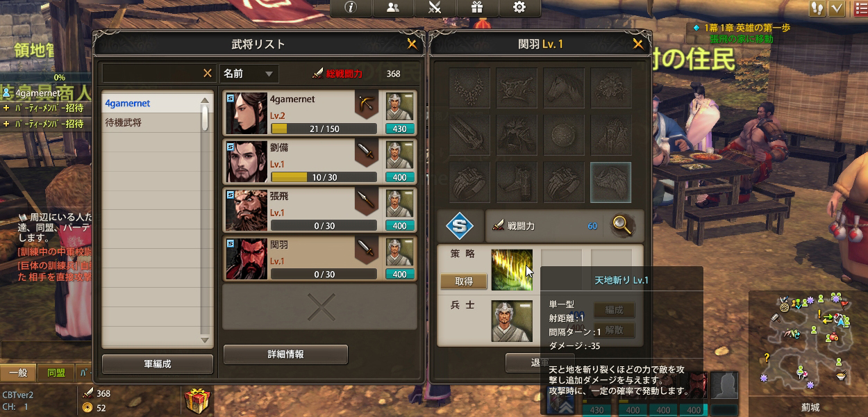Click the blue S rank diamond icon
This screenshot has height=417, width=868.
click(460, 226)
